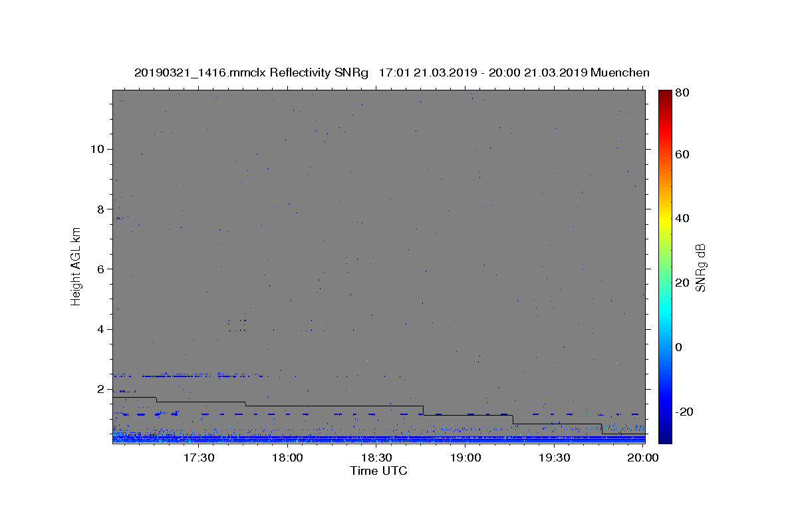This screenshot has height=532, width=798.
Task: Click the 'Time UTC' axis label
Action: coord(378,471)
